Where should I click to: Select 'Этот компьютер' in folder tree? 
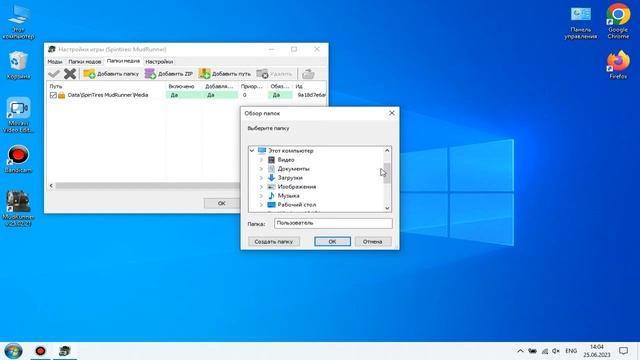[x=291, y=151]
